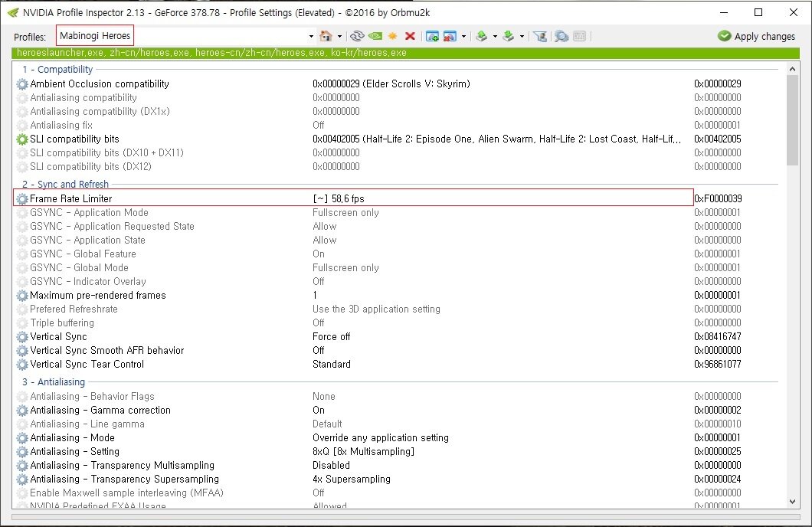Click gear icon for Antialiasing - Transparency Multisampling

21,466
